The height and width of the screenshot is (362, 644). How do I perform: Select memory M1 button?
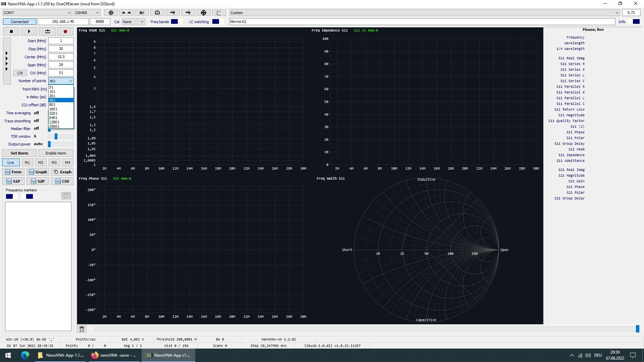(27, 163)
